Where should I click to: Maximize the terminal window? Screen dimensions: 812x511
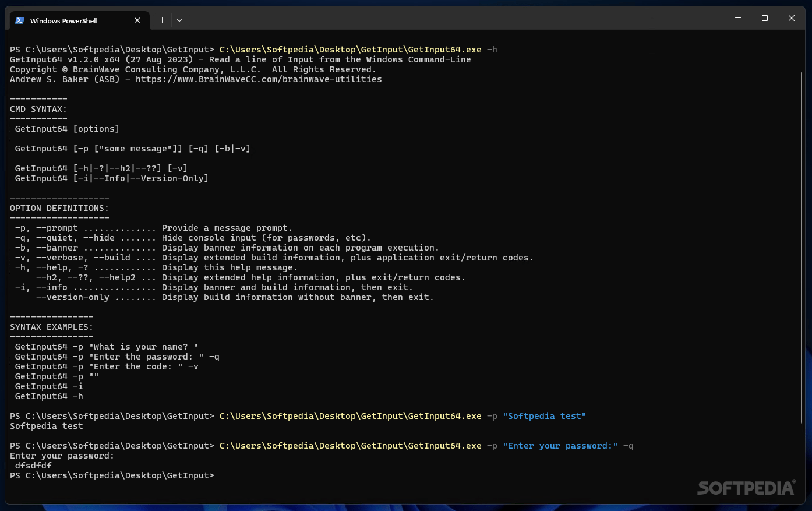point(765,18)
